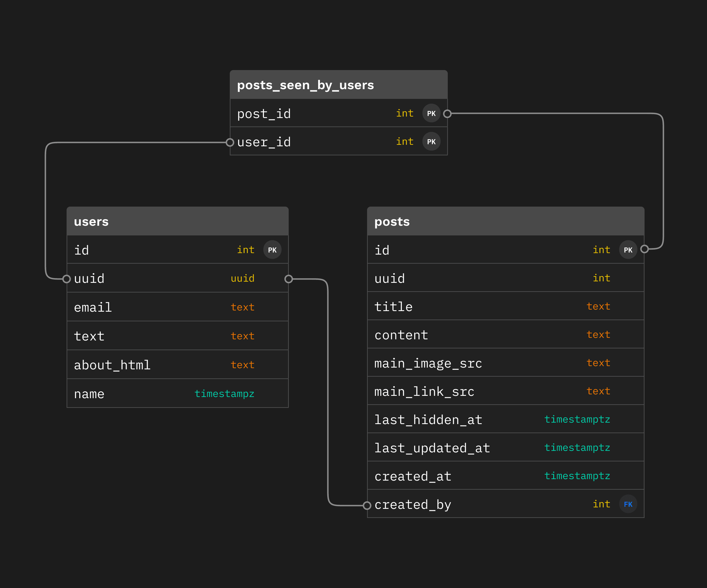Click the content column text type label
Screen dimensions: 707x588
[598, 335]
